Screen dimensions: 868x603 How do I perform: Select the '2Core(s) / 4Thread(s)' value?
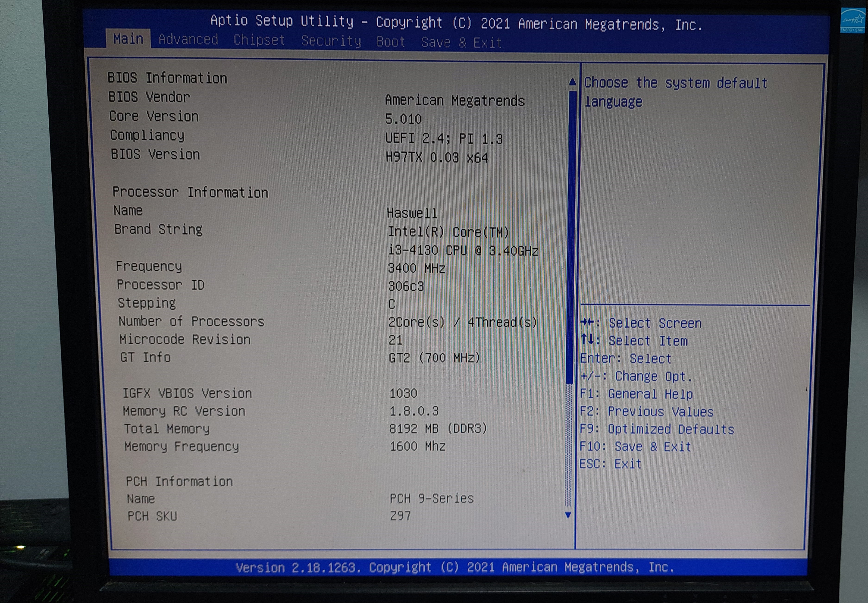coord(463,322)
